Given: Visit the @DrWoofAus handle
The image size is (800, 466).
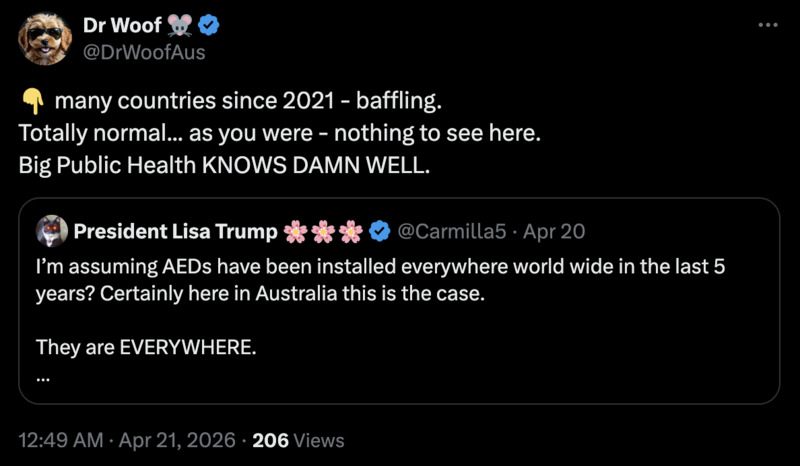Looking at the screenshot, I should [144, 52].
